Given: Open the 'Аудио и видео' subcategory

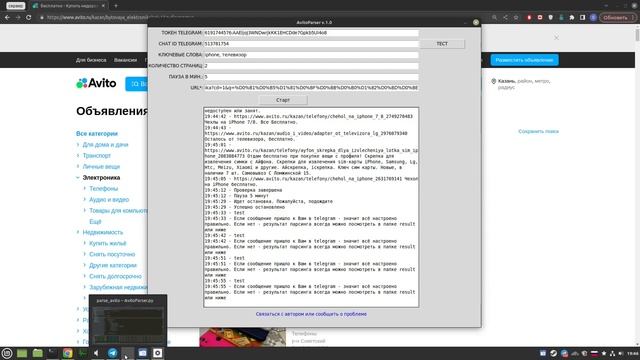Looking at the screenshot, I should click(109, 200).
